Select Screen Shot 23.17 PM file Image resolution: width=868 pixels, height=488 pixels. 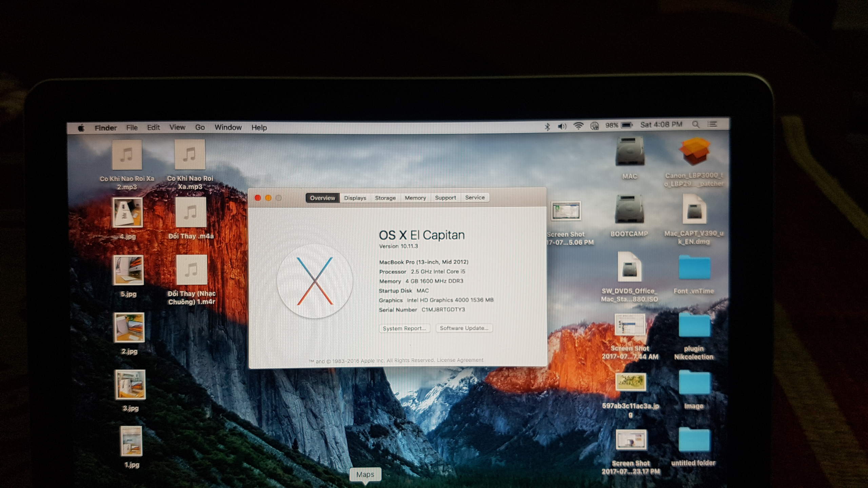[631, 440]
